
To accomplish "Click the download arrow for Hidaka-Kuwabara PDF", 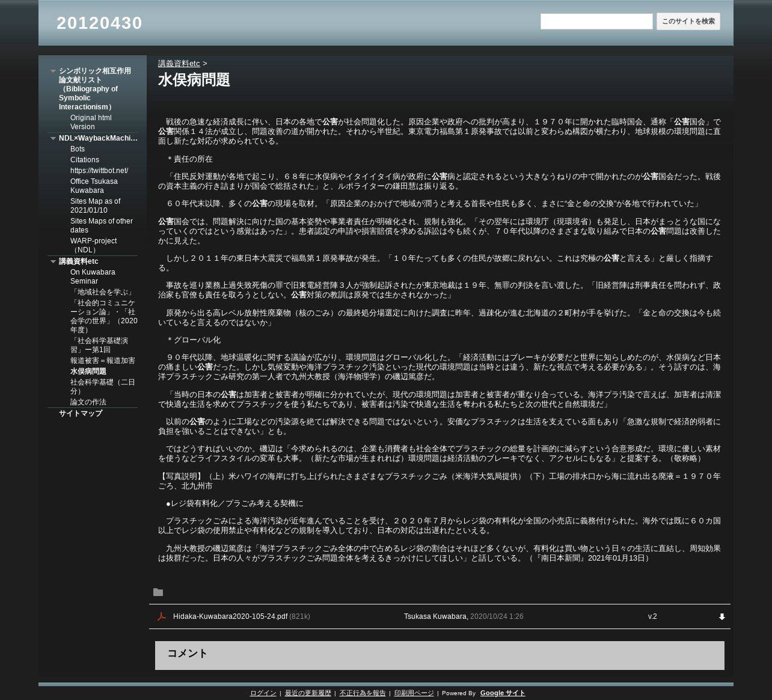I will (x=722, y=616).
